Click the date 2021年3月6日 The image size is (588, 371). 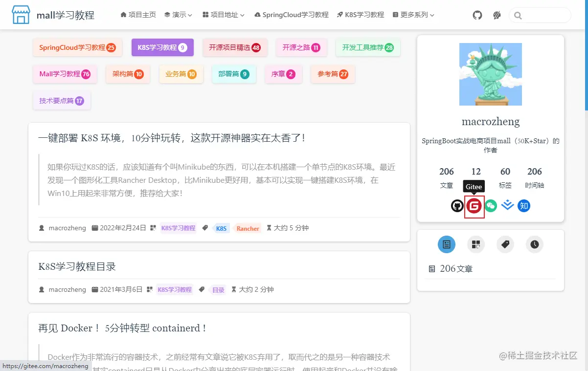click(121, 290)
